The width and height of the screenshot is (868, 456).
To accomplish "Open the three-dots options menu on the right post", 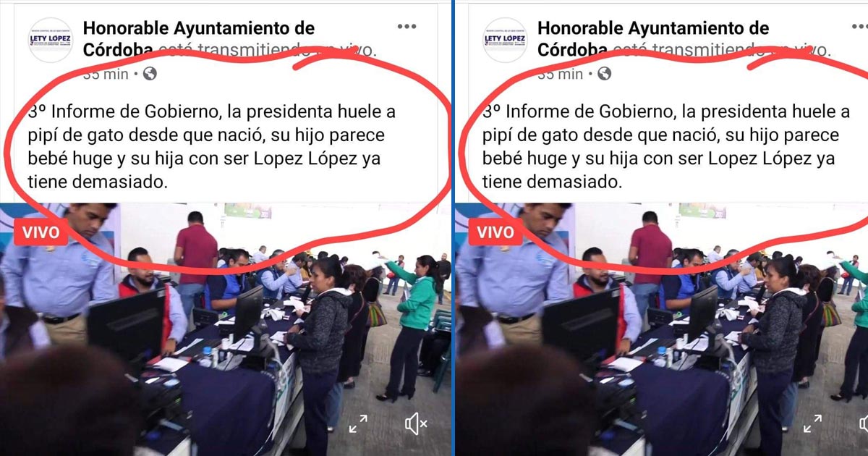I will pos(861,27).
